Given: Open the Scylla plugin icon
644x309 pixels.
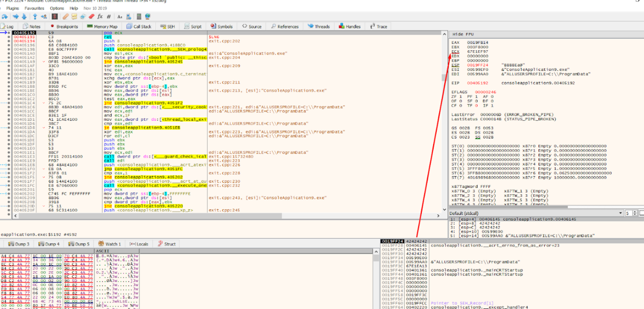Looking at the screenshot, I should [55, 17].
